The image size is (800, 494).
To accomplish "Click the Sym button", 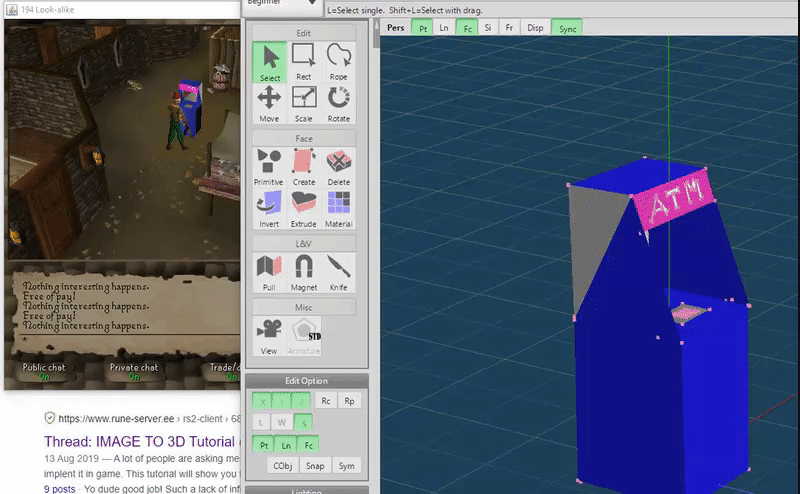I will [346, 465].
